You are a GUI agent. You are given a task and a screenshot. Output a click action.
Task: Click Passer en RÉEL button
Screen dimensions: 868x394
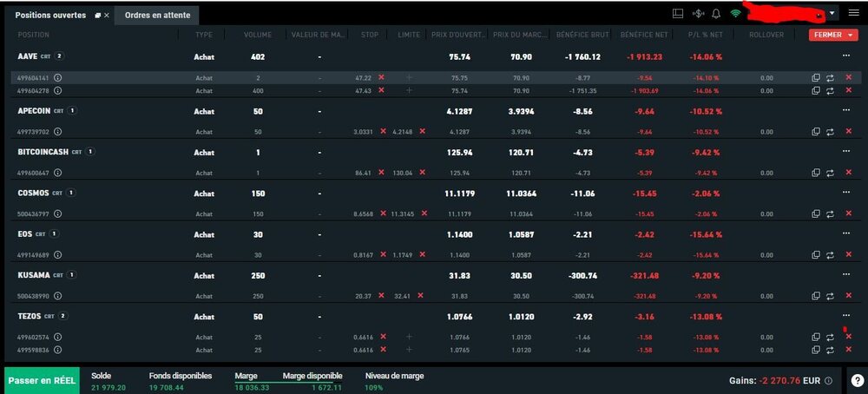(43, 380)
